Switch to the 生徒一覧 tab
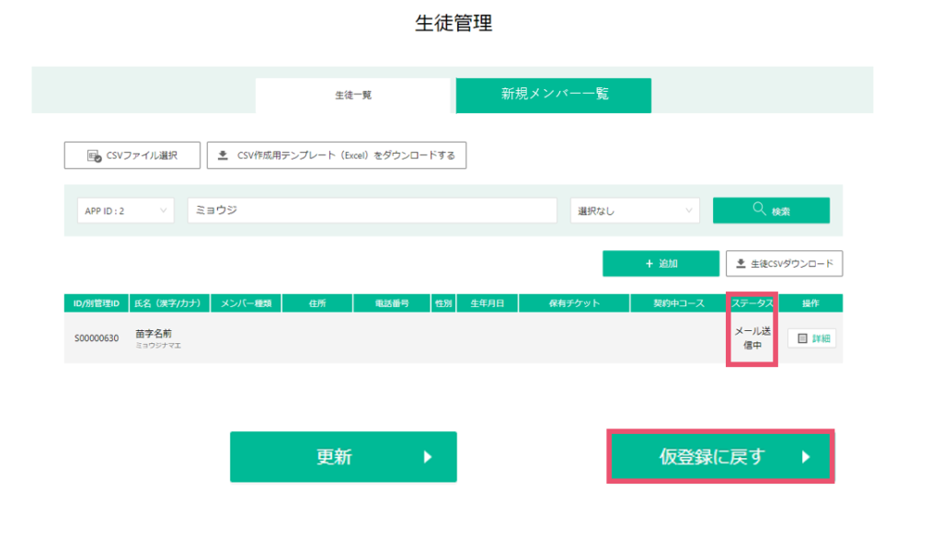This screenshot has width=942, height=560. [x=352, y=96]
